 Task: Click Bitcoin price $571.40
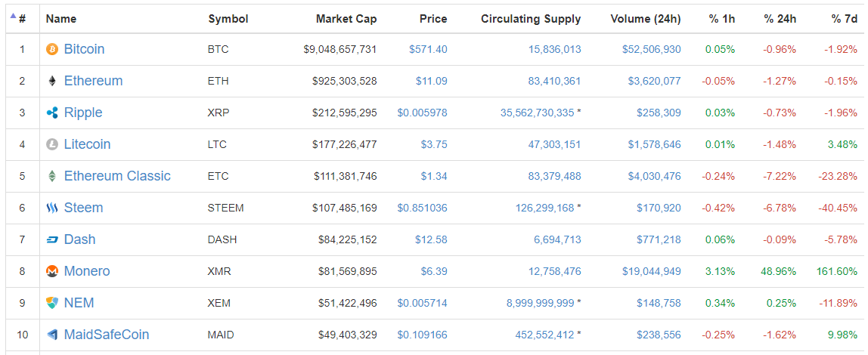point(428,49)
